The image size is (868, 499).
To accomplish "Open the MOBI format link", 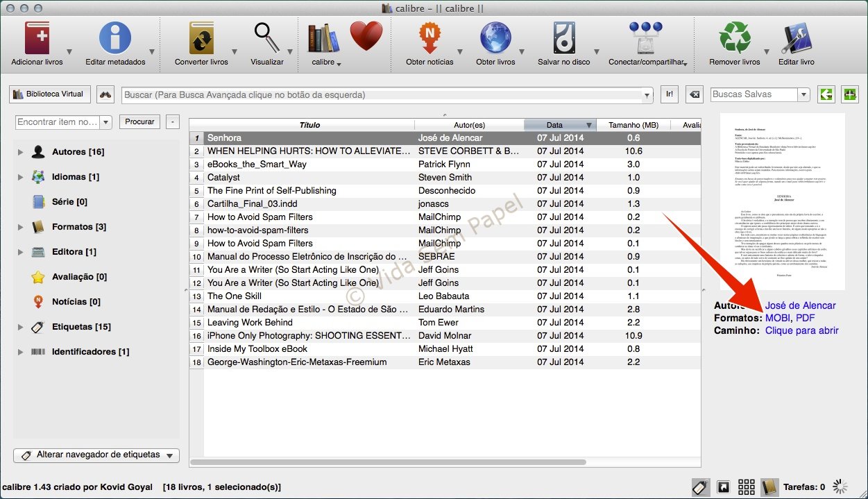I will coord(778,318).
